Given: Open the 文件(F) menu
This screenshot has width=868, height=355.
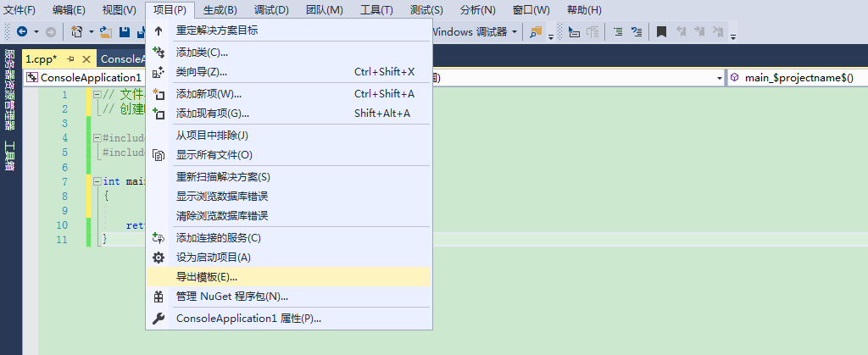Looking at the screenshot, I should (19, 10).
